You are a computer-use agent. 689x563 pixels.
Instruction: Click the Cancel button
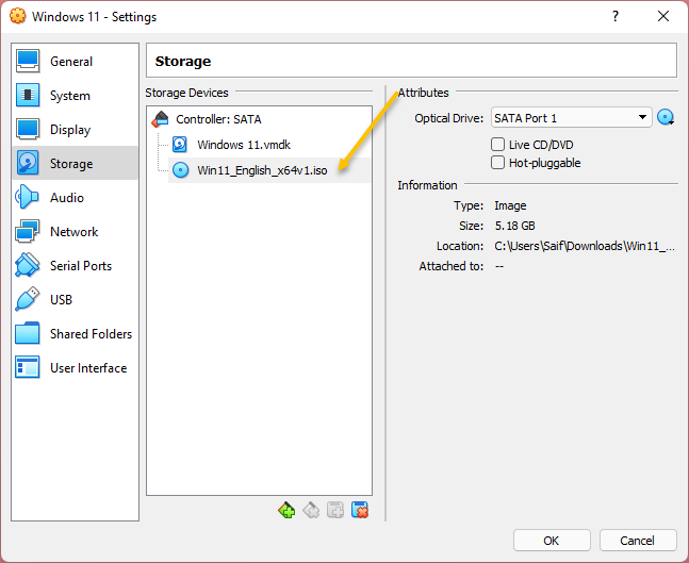pyautogui.click(x=638, y=540)
